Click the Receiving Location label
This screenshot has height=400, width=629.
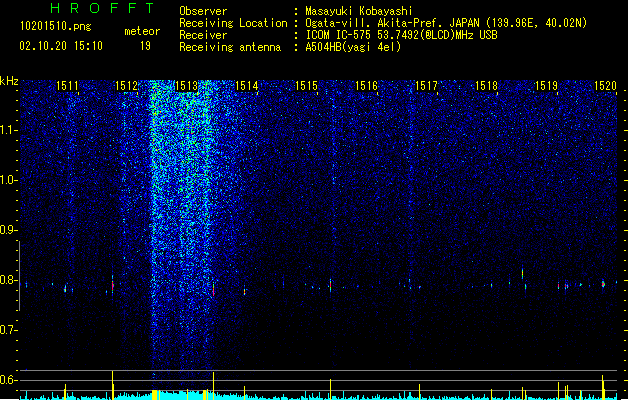pyautogui.click(x=233, y=23)
